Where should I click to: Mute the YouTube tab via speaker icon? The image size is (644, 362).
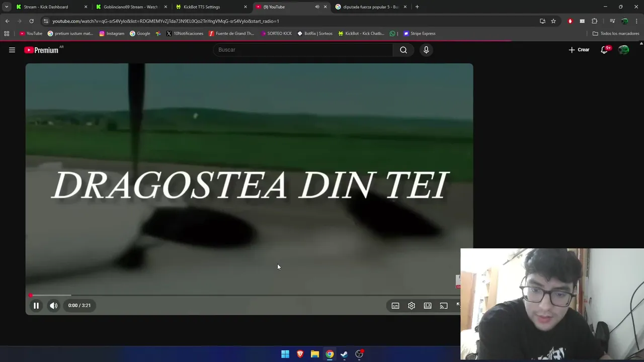(317, 7)
